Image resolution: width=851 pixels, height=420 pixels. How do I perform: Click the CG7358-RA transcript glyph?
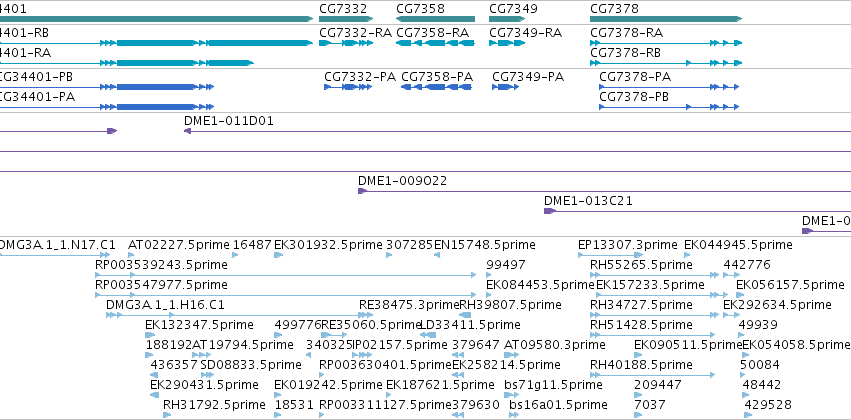(x=435, y=43)
